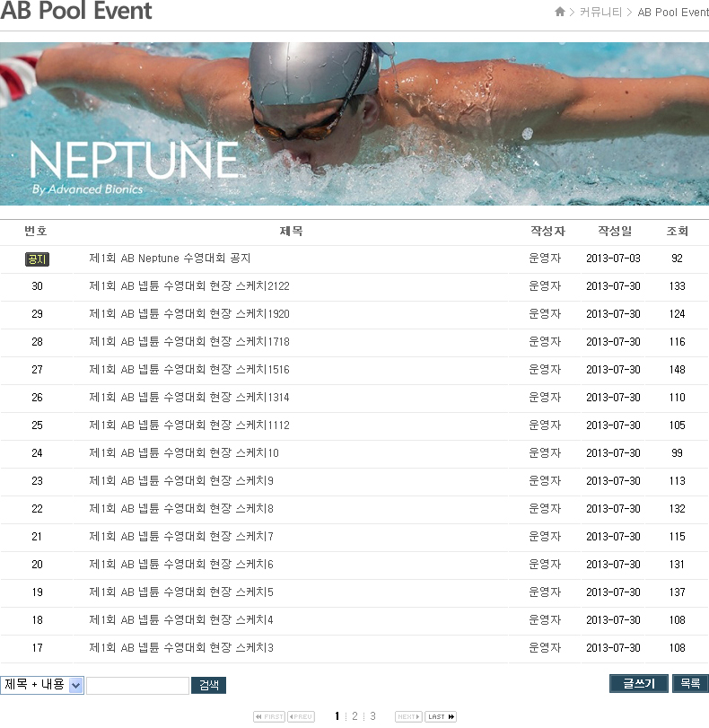Open post titled 현장 스케치1516
Viewport: 709px width, 728px height.
pyautogui.click(x=189, y=370)
